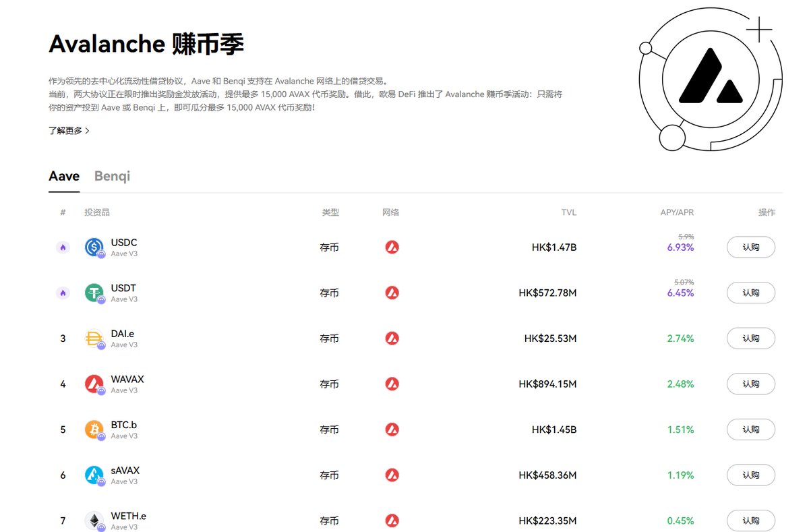Click TVL value HK$572.78M
Viewport: 809px width, 532px height.
547,293
